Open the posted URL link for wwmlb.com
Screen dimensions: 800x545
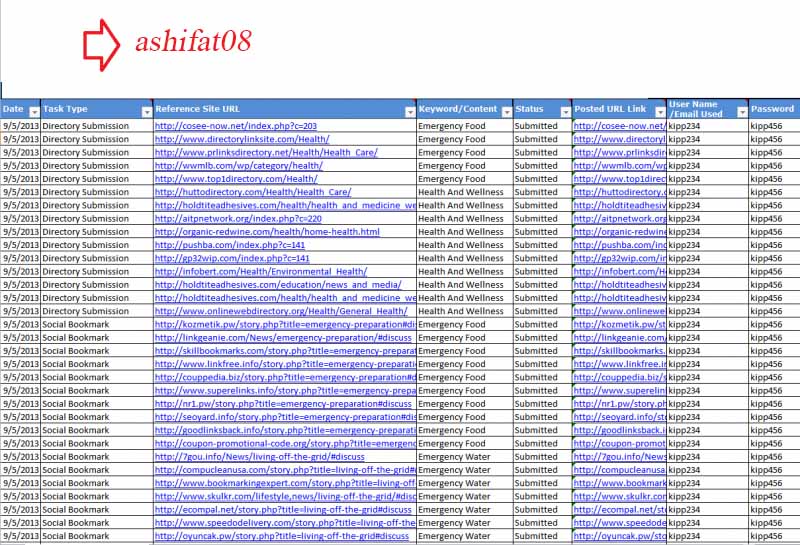tap(620, 166)
